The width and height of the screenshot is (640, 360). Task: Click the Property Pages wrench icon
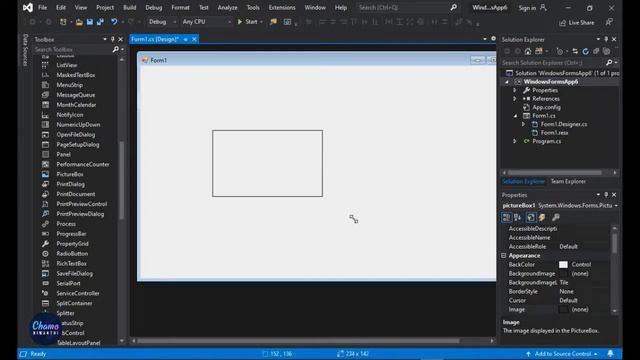pyautogui.click(x=556, y=218)
